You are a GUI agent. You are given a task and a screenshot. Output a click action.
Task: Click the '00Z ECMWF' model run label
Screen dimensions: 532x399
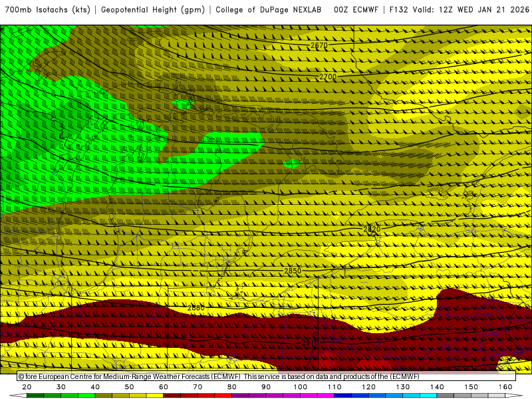[356, 10]
